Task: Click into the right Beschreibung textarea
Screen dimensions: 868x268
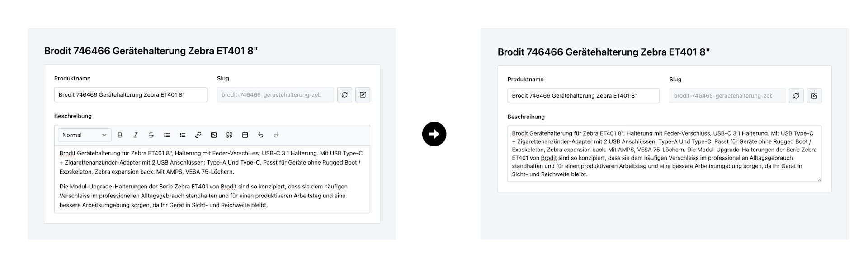Action: (665, 154)
